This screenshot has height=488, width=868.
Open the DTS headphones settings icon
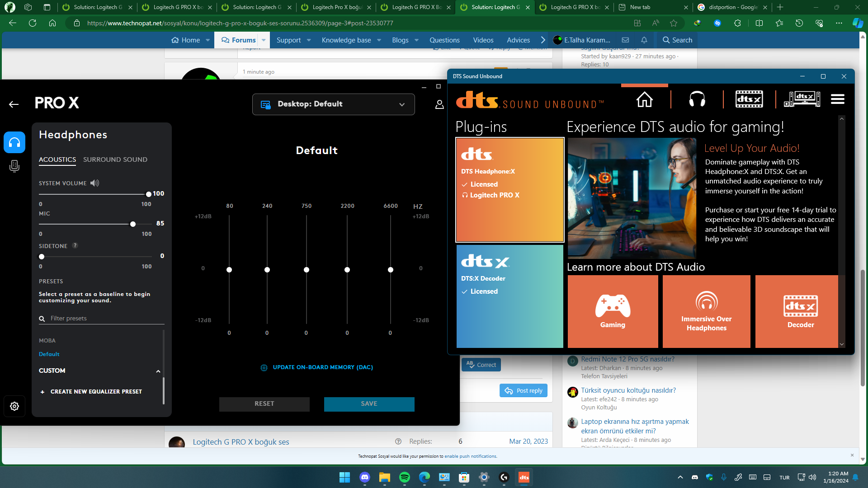(x=697, y=99)
